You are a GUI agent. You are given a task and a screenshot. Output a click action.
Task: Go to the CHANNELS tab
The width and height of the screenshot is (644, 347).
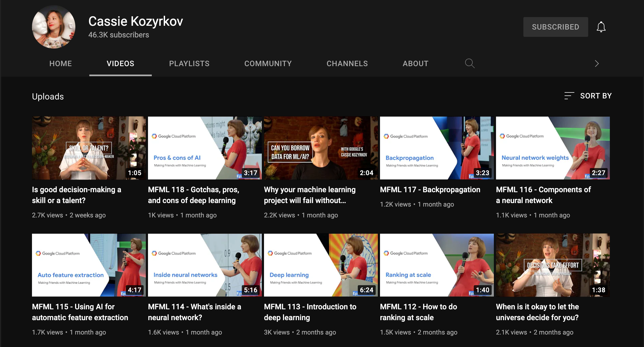347,63
